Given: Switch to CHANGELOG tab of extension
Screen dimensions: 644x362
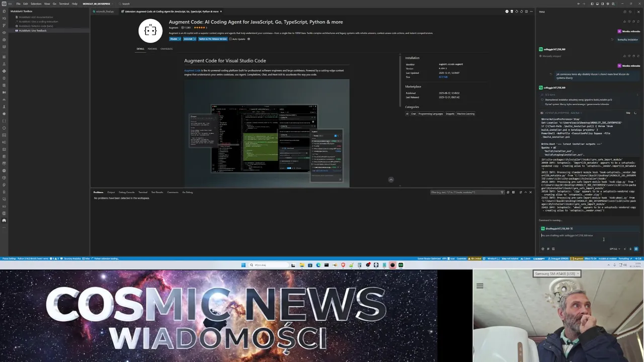Looking at the screenshot, I should tap(167, 49).
